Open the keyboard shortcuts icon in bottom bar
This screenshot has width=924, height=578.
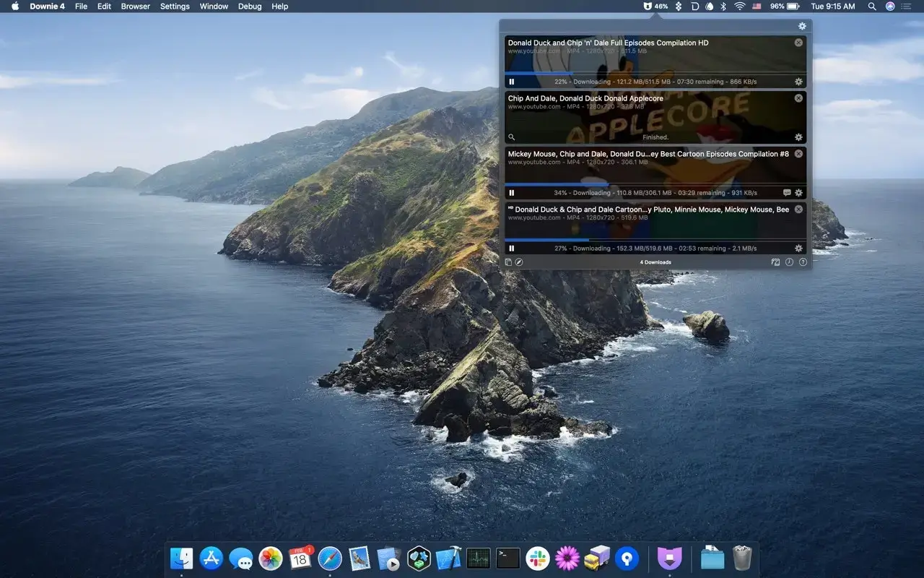pos(775,262)
